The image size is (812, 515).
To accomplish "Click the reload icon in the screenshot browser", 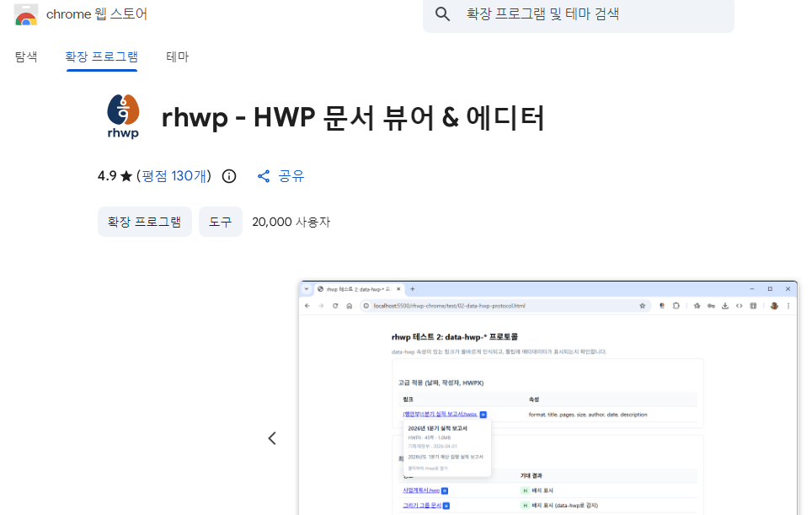I will coord(335,306).
